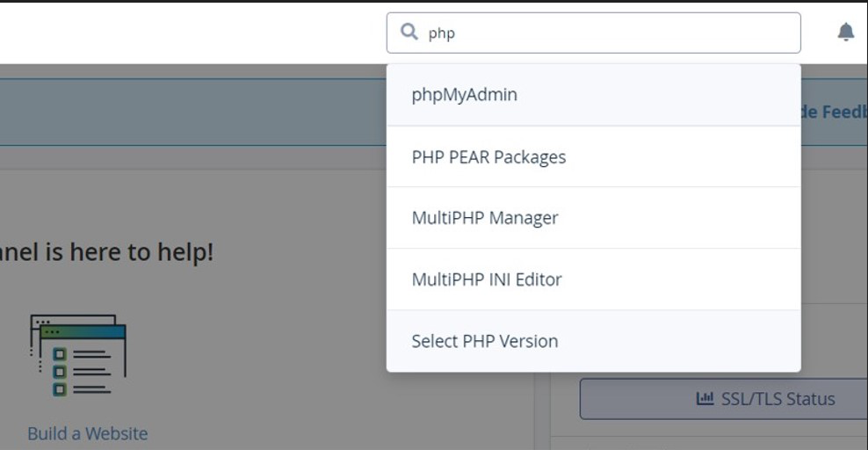Image resolution: width=868 pixels, height=450 pixels.
Task: Click the SSL/TLS Status button
Action: point(764,399)
